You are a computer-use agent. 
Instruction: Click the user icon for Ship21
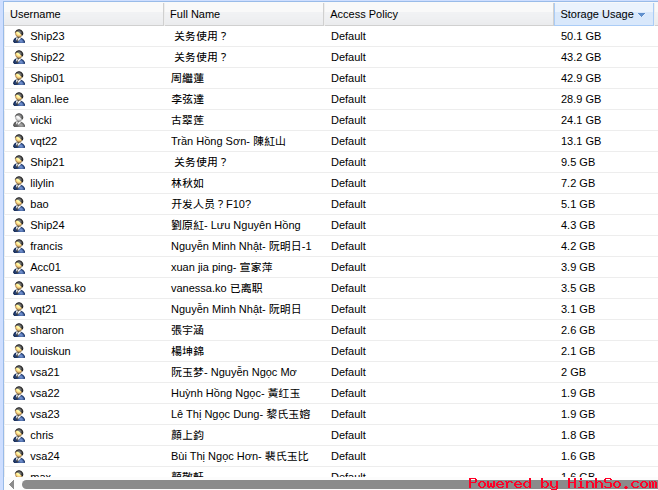[x=19, y=162]
